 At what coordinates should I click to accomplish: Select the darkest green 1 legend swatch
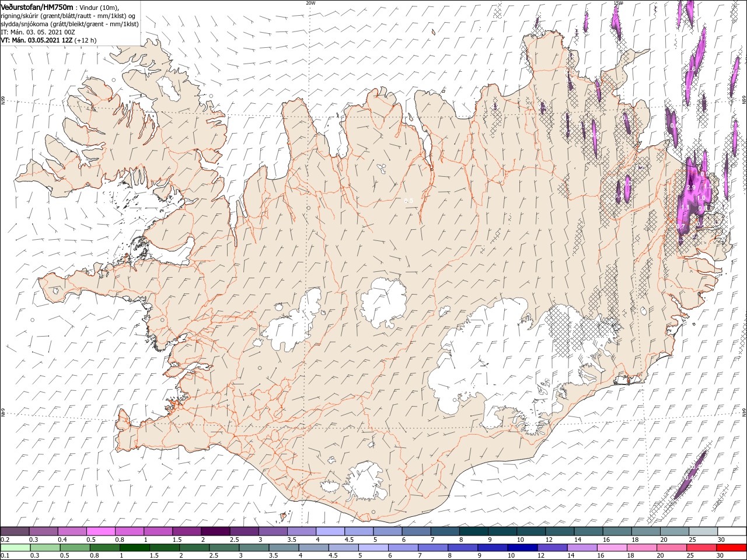pyautogui.click(x=134, y=548)
